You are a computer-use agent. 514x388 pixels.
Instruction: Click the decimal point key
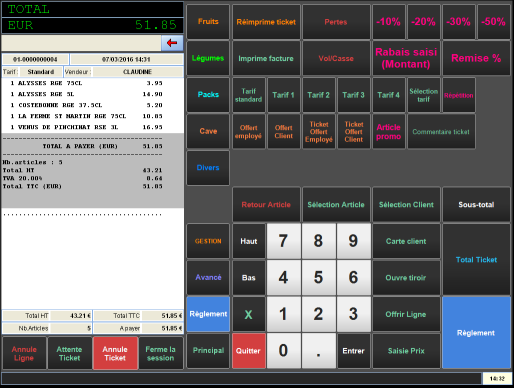coord(319,351)
